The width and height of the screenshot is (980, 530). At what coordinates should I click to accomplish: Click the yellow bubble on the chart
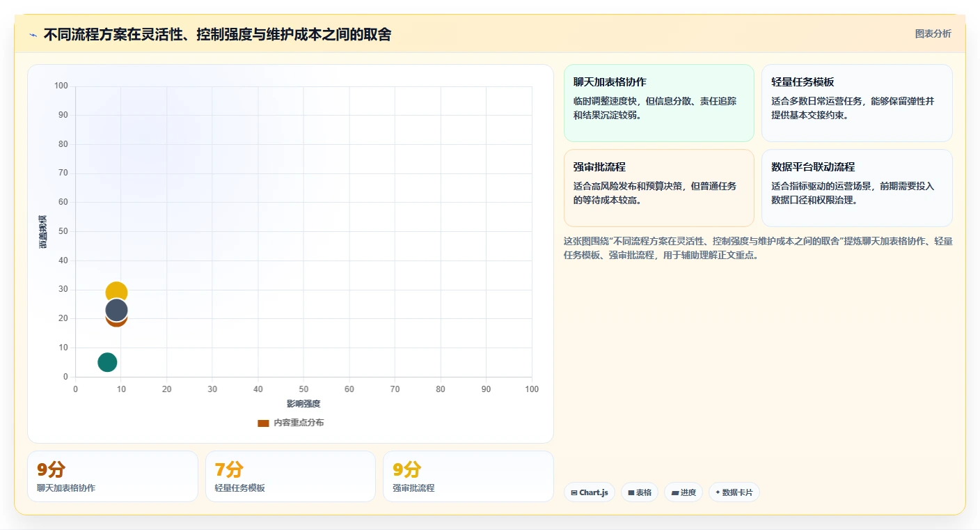pos(116,289)
